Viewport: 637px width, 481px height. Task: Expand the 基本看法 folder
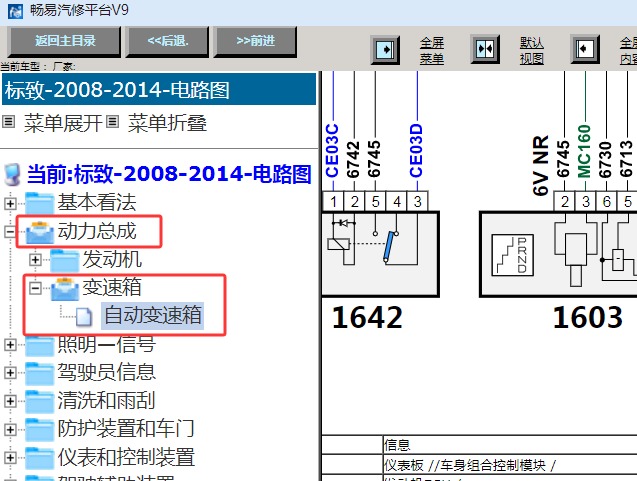point(10,203)
